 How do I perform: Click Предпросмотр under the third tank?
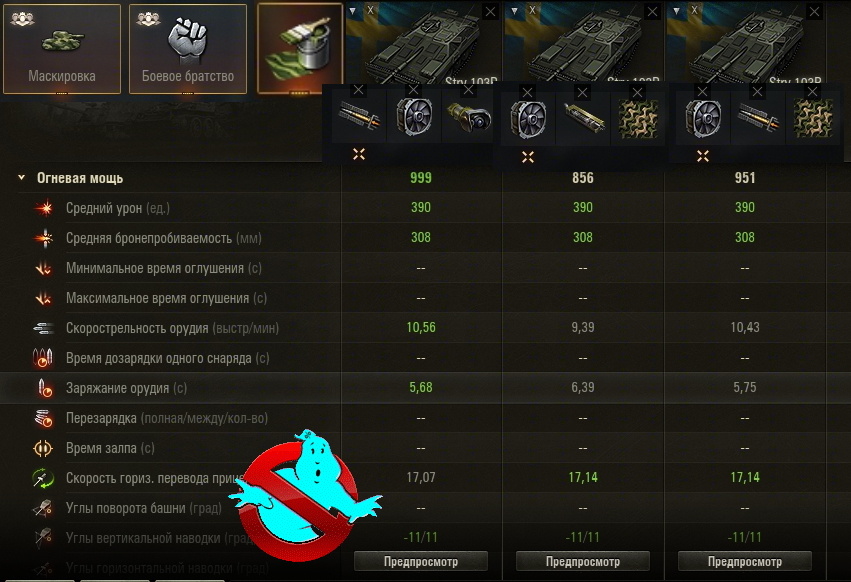745,561
